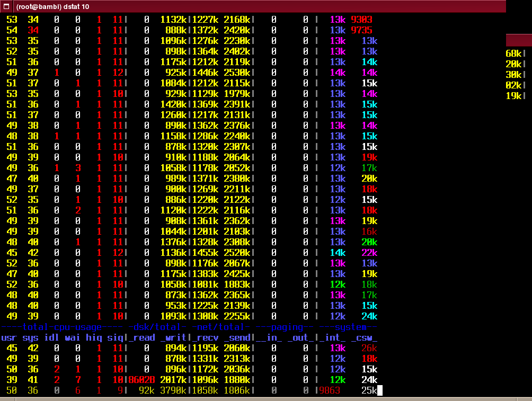Click the red 9303 value in first row
Screen dimensions: 532x401
coord(361,20)
